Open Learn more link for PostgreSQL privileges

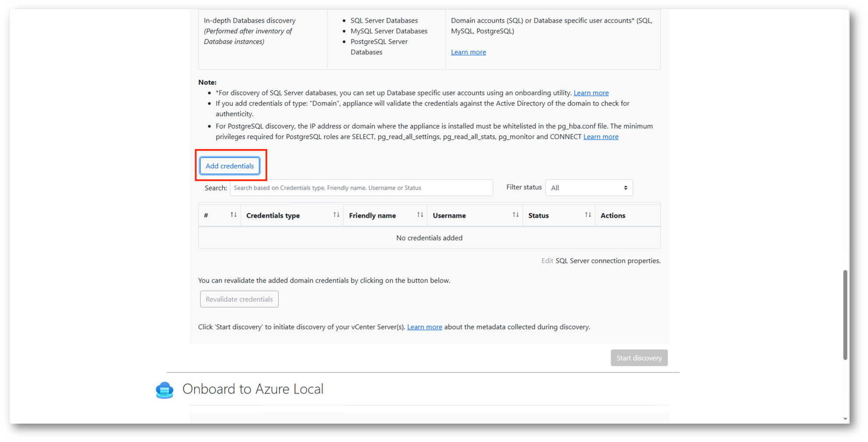click(601, 137)
